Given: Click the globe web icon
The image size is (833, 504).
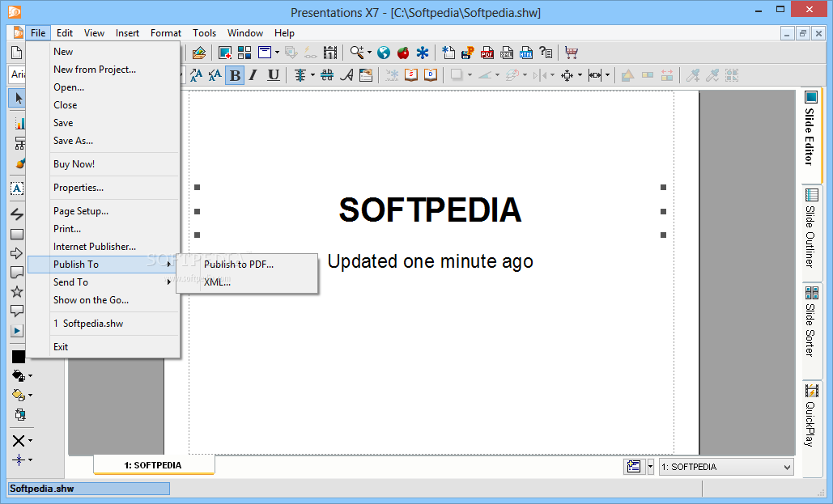Looking at the screenshot, I should [384, 53].
